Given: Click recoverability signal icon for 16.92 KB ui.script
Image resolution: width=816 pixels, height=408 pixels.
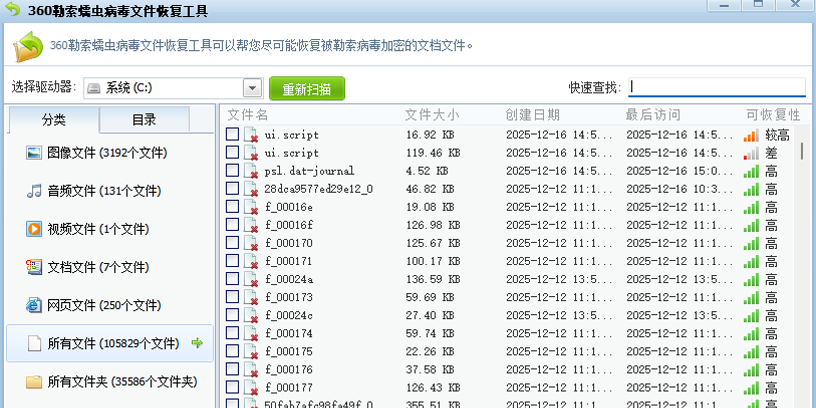Looking at the screenshot, I should (x=751, y=135).
